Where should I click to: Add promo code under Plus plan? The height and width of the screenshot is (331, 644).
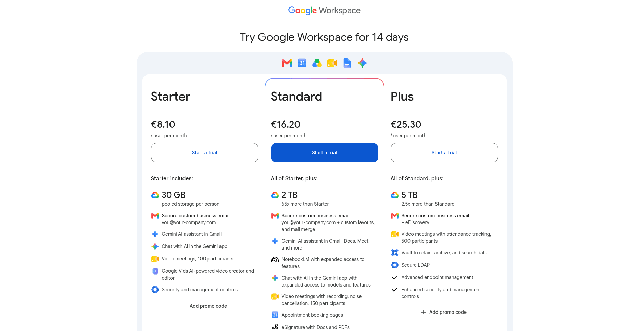click(444, 312)
